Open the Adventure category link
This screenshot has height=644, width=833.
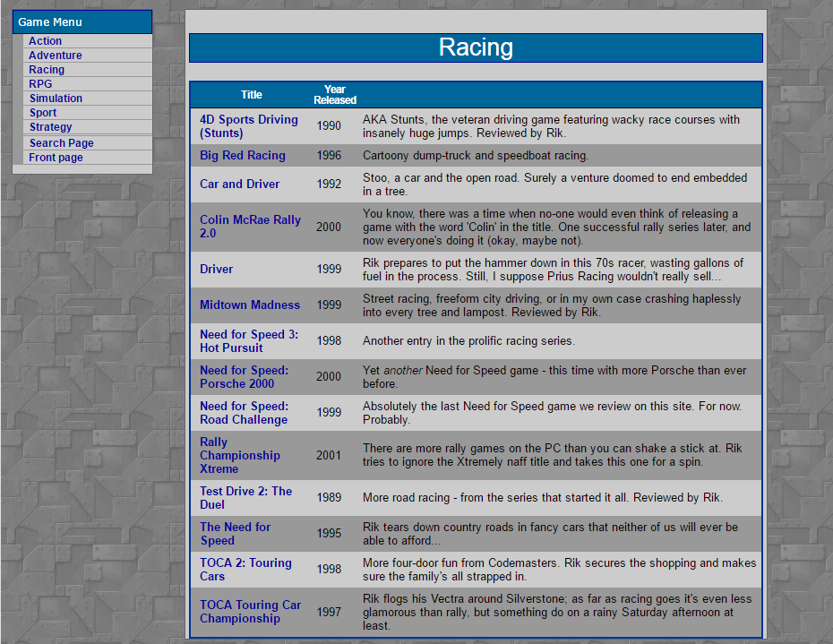coord(56,56)
